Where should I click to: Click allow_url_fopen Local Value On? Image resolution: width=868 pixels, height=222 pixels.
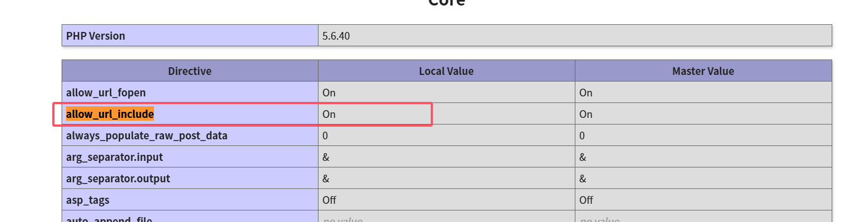(x=329, y=93)
